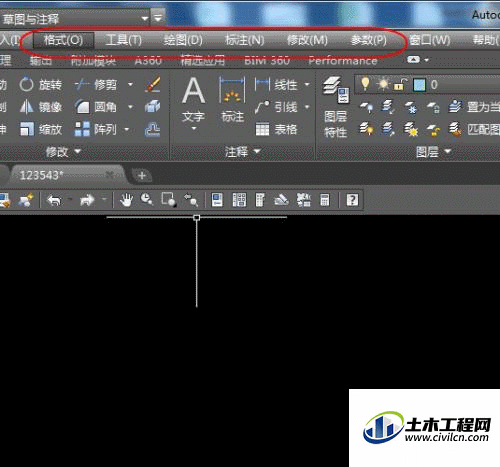Select the Mirror (镜像) tool
Image resolution: width=500 pixels, height=467 pixels.
tap(40, 107)
